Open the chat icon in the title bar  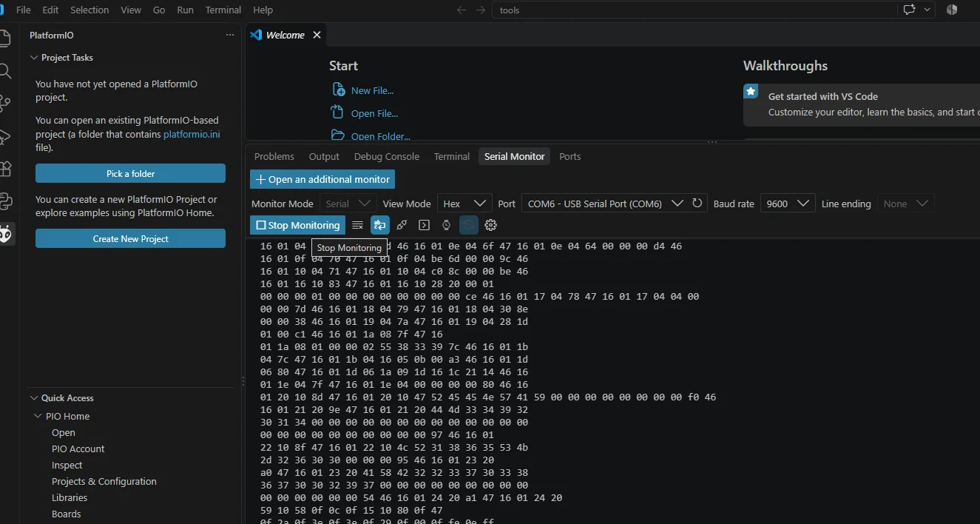909,10
